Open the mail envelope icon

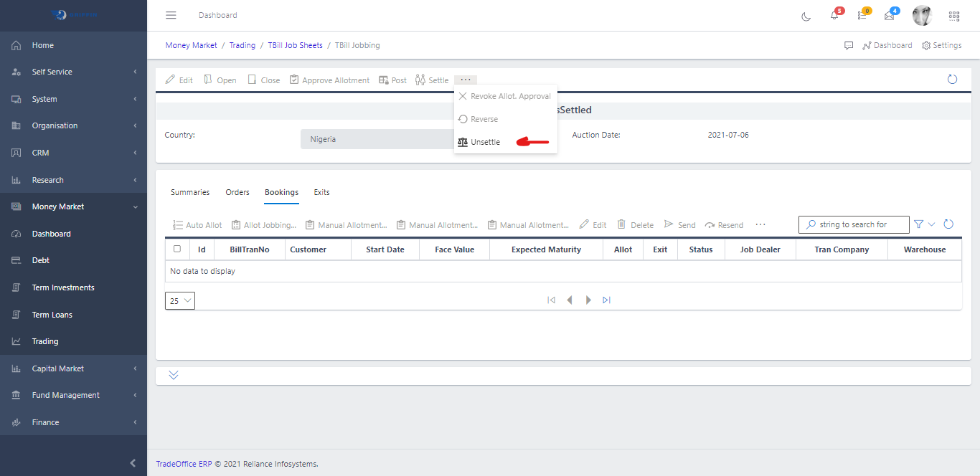890,16
